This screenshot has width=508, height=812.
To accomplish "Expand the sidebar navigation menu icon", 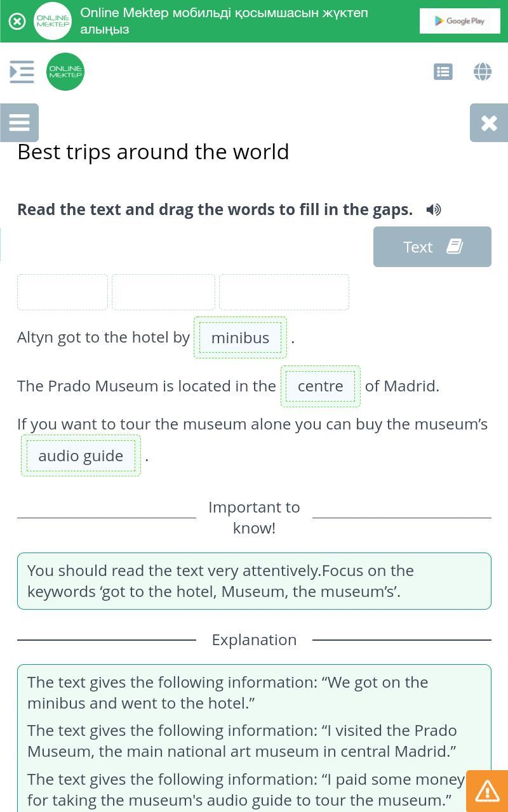I will (x=22, y=72).
